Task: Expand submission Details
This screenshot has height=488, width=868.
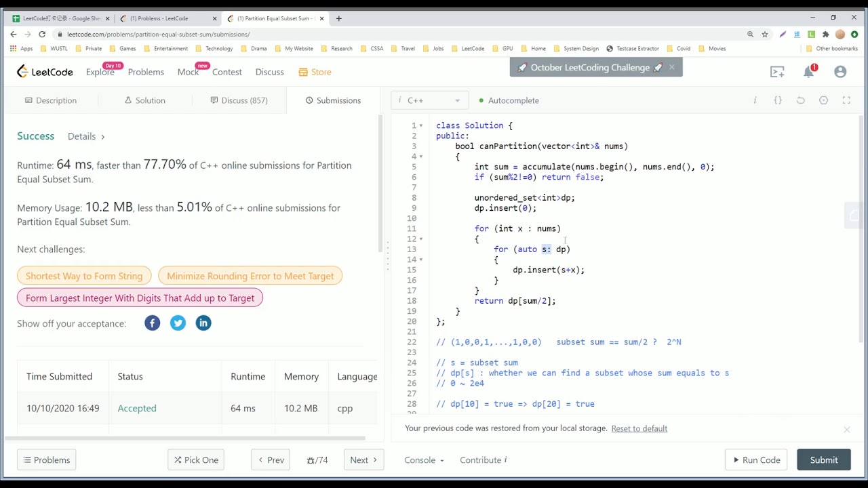Action: [86, 136]
